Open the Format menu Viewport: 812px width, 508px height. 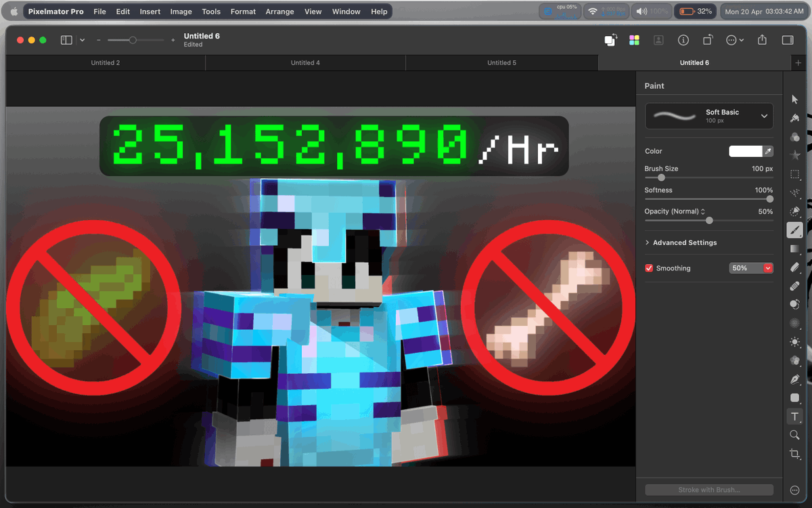point(243,12)
